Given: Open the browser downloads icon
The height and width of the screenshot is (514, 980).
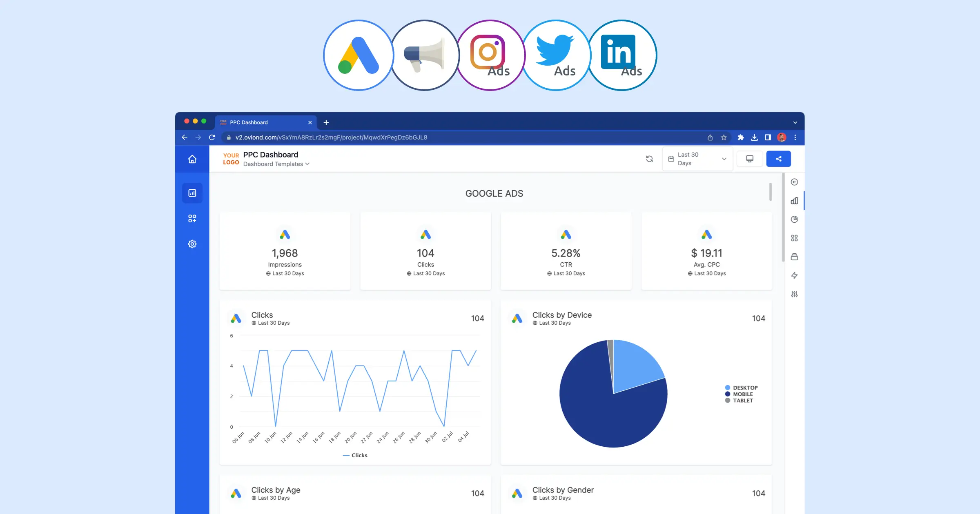Looking at the screenshot, I should (754, 137).
